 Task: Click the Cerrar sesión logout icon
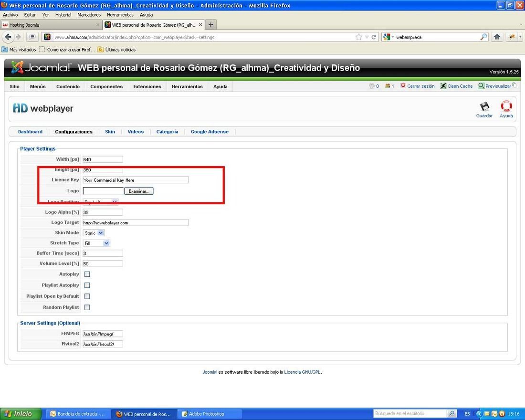[403, 86]
